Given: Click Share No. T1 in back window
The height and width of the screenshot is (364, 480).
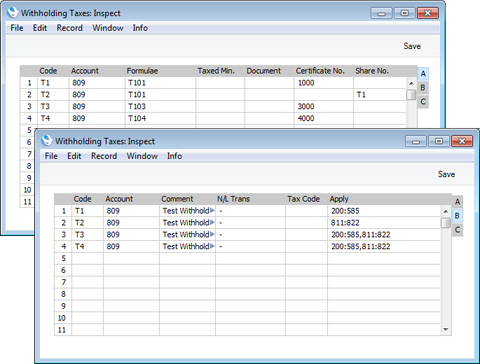Looking at the screenshot, I should point(380,95).
